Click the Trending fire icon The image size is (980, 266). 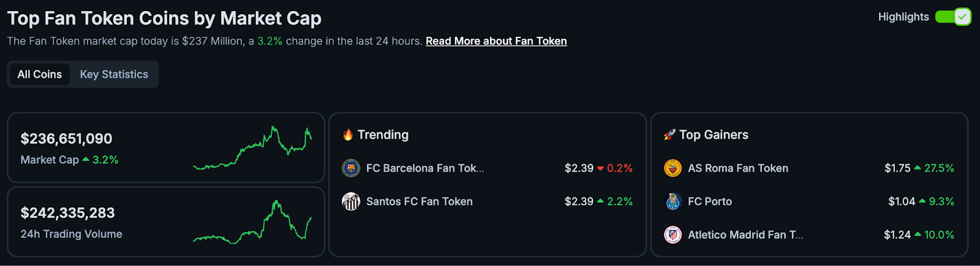348,135
